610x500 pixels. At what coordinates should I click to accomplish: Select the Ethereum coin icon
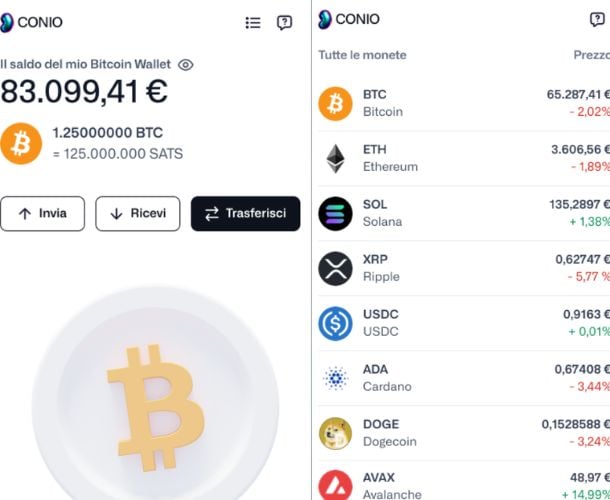(335, 158)
